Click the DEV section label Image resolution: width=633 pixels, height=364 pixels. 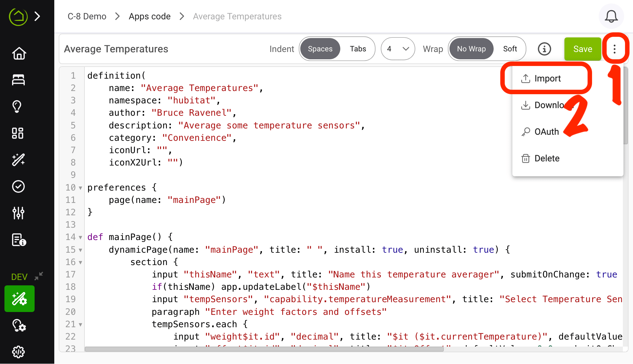(19, 277)
